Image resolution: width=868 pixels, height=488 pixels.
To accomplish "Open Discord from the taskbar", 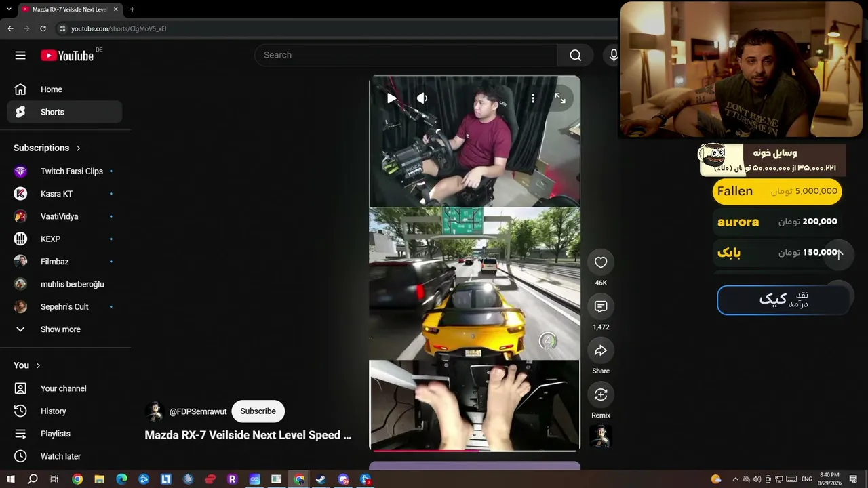I will click(343, 479).
